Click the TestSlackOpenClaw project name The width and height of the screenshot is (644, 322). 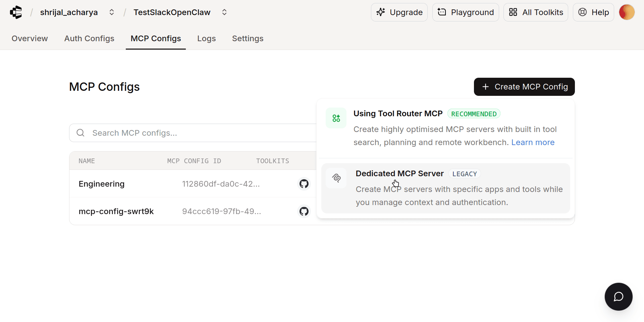click(172, 12)
